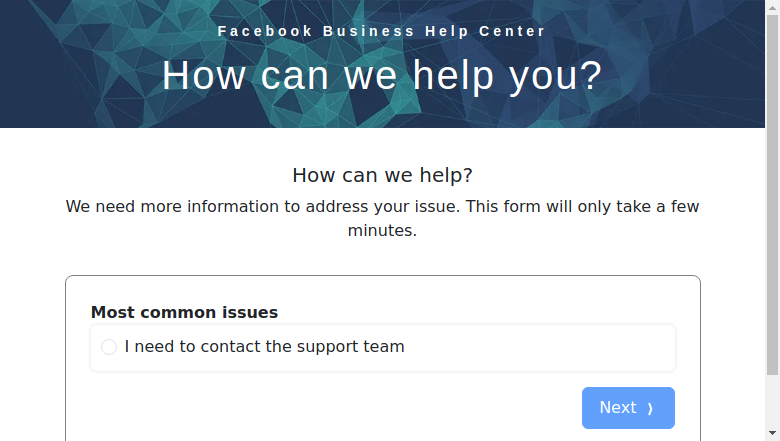Click the scrollbar up arrow

coord(773,7)
